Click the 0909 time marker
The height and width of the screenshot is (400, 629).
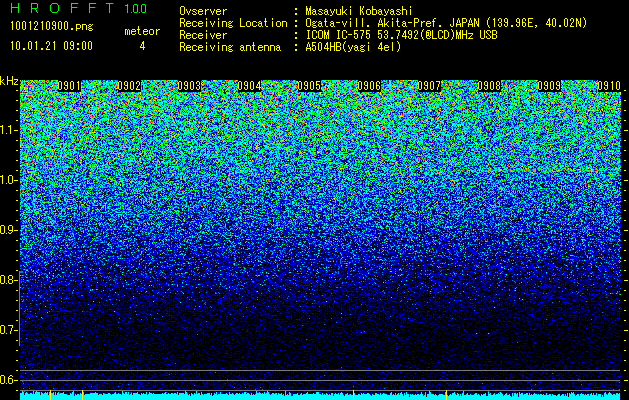[x=549, y=86]
